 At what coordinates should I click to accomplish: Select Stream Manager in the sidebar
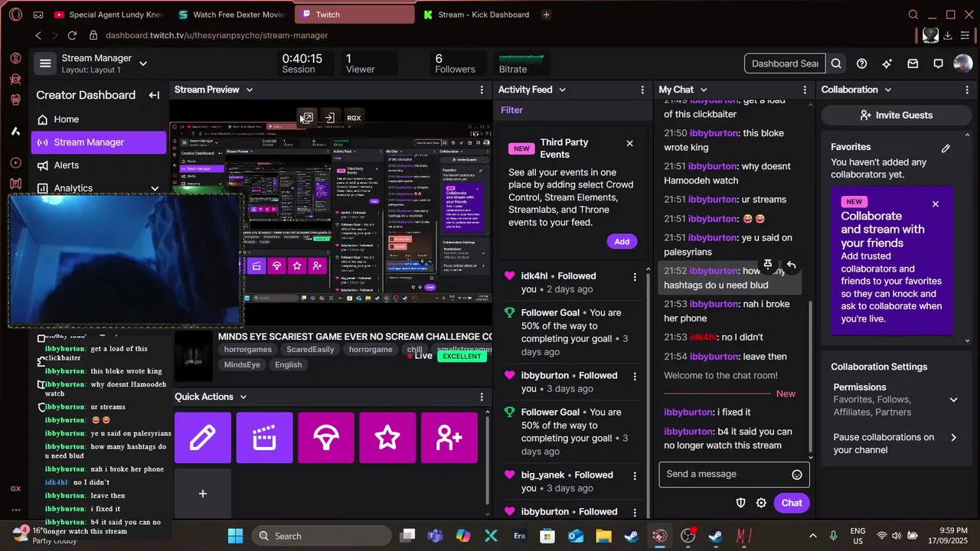point(99,142)
